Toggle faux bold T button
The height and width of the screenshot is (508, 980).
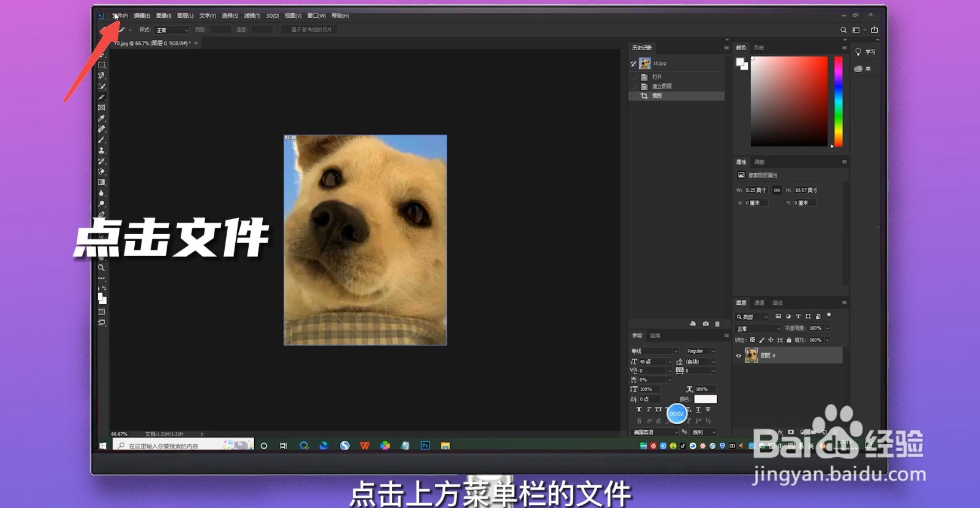(639, 409)
